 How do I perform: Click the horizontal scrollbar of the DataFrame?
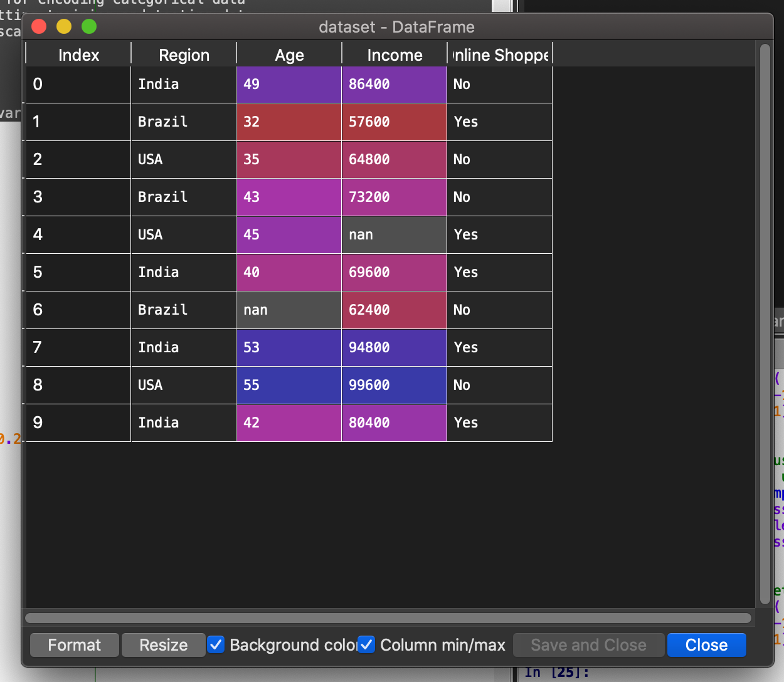(x=388, y=618)
